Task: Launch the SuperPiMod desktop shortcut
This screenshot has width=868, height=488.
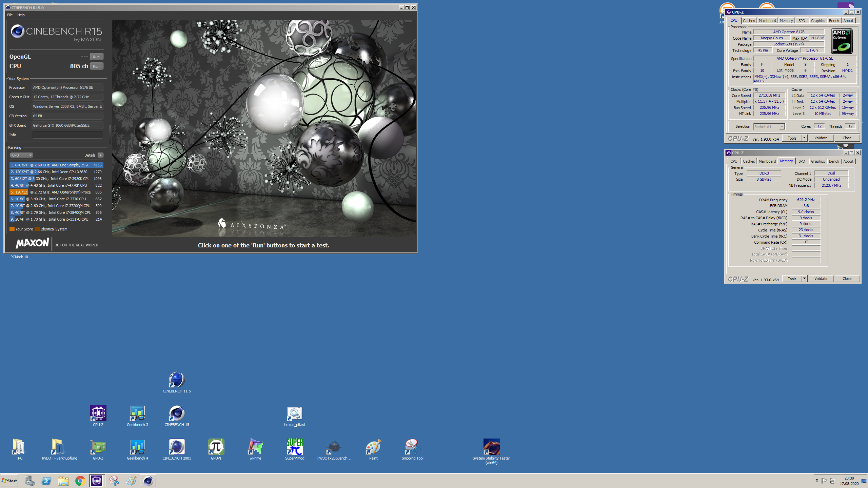Action: [x=295, y=449]
